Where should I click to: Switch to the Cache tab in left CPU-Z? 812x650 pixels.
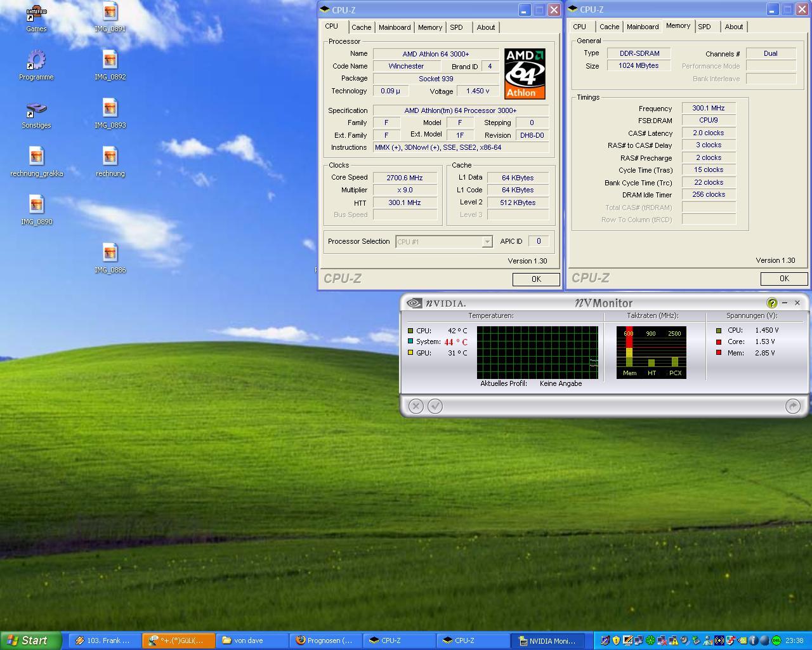pos(361,27)
